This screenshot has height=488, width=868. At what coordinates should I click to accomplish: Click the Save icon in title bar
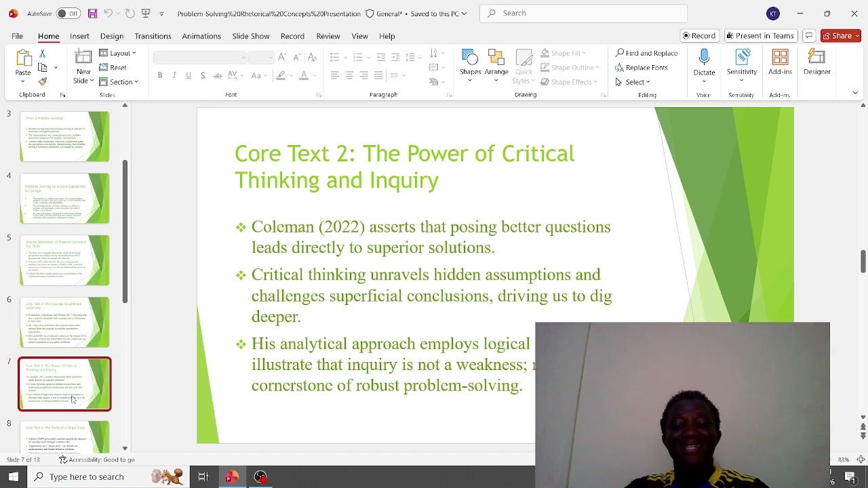92,14
